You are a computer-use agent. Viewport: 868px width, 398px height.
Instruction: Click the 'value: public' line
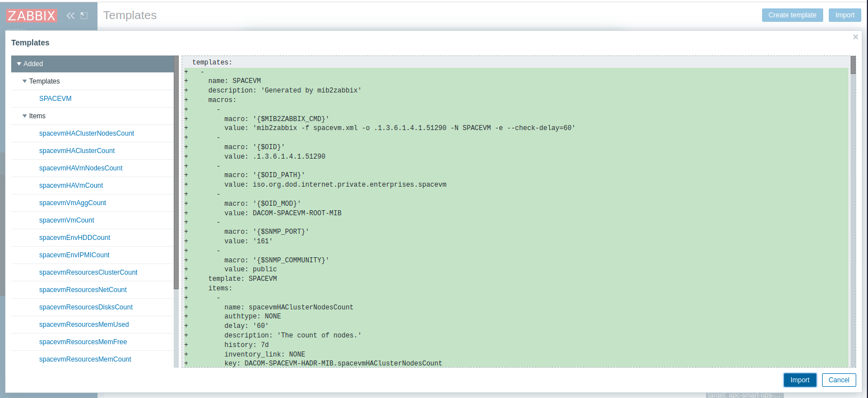click(250, 269)
